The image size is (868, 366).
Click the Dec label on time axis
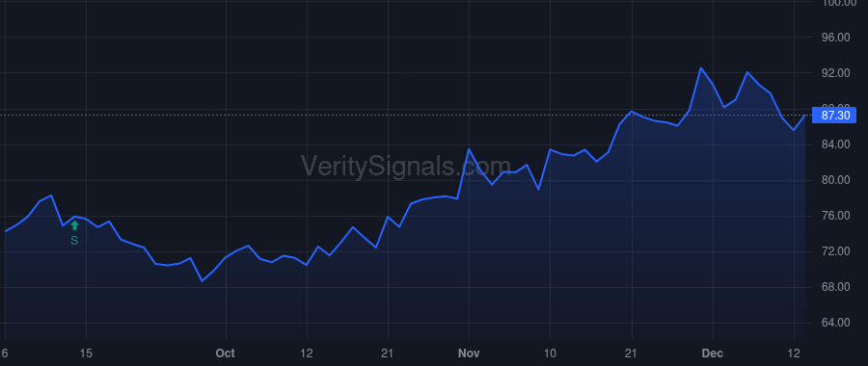click(x=713, y=353)
